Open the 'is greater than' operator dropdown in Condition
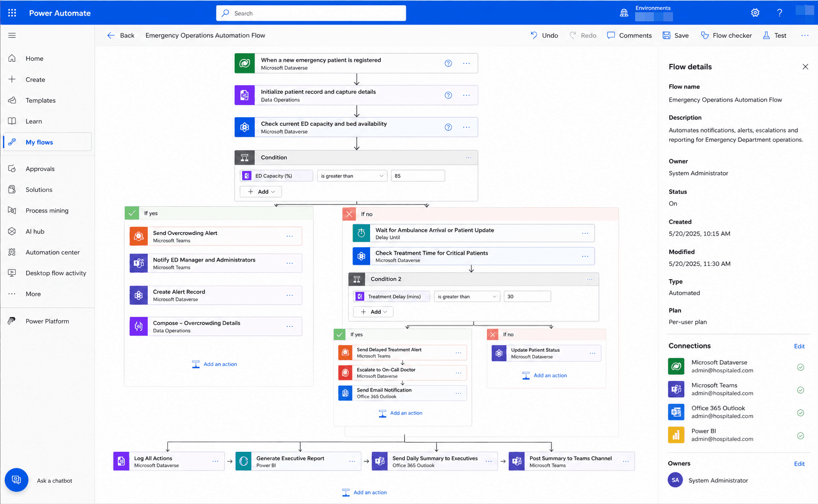818x504 pixels. (352, 176)
